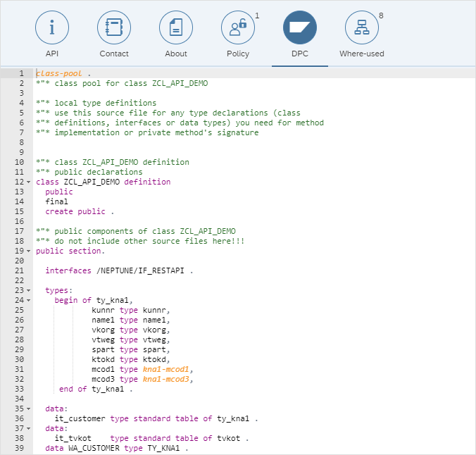Viewport: 476px width, 455px height.
Task: Collapse the data block fold on line 35
Action: pos(29,409)
